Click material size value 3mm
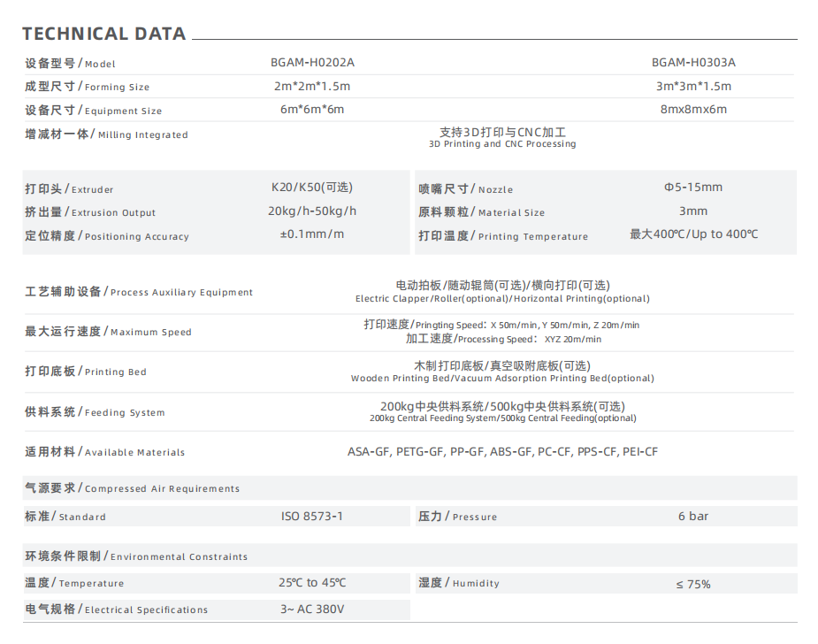This screenshot has height=644, width=818. coord(693,211)
